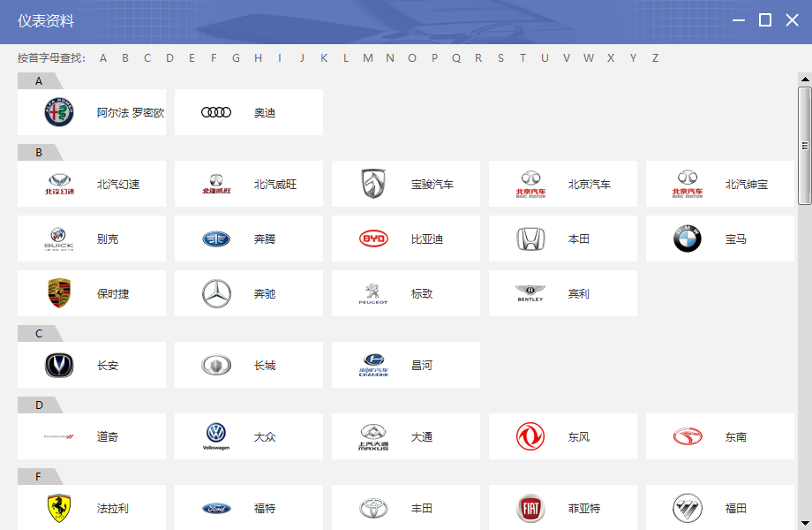Click the Ford oval logo
The image size is (812, 530).
coord(216,508)
